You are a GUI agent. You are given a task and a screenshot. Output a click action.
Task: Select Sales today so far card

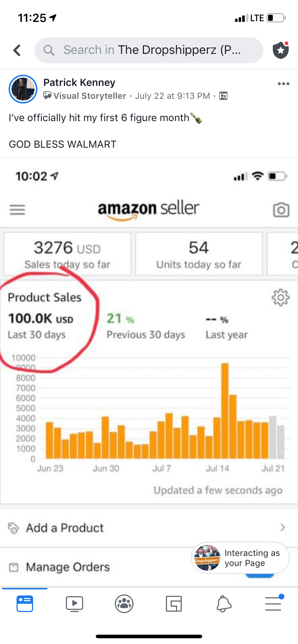67,254
